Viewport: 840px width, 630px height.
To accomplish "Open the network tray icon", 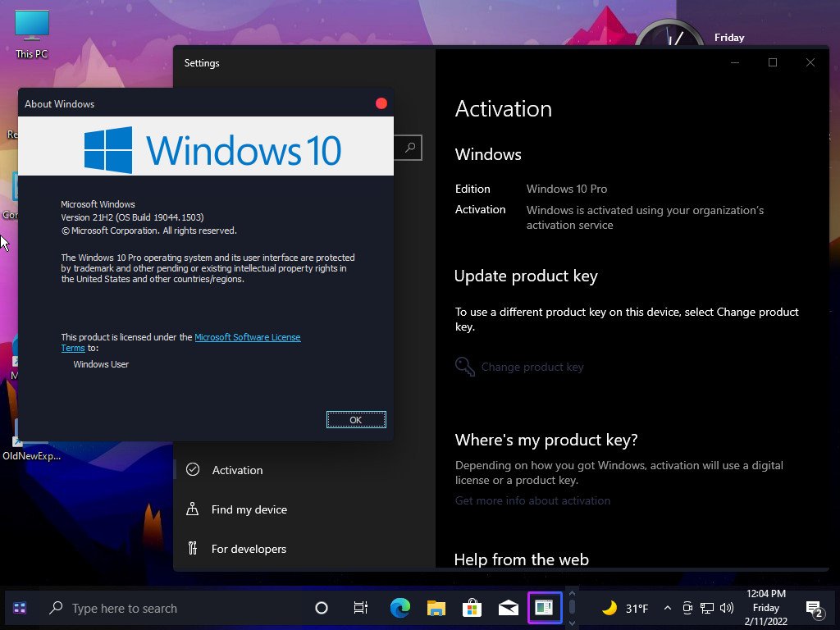I will [x=707, y=608].
